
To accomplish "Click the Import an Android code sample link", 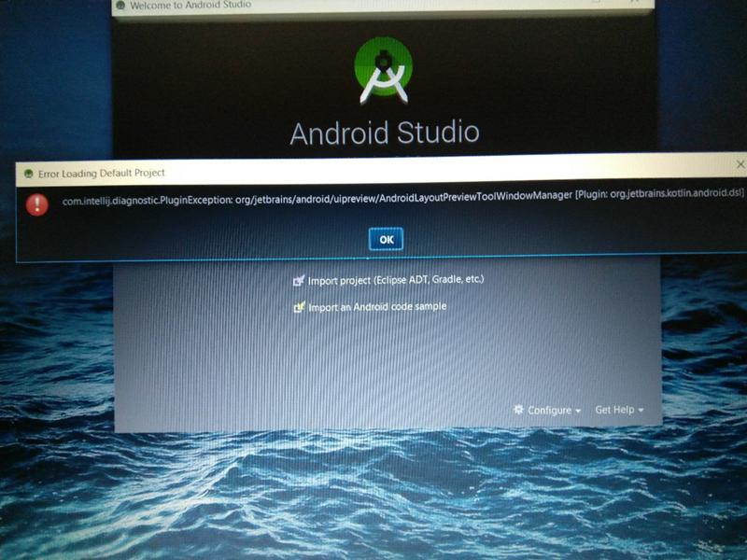I will point(377,307).
